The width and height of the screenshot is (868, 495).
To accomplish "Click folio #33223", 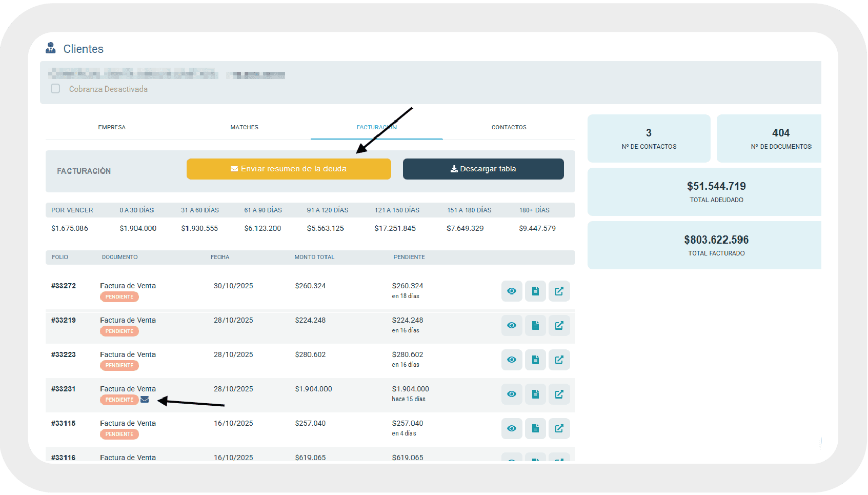I will tap(64, 354).
